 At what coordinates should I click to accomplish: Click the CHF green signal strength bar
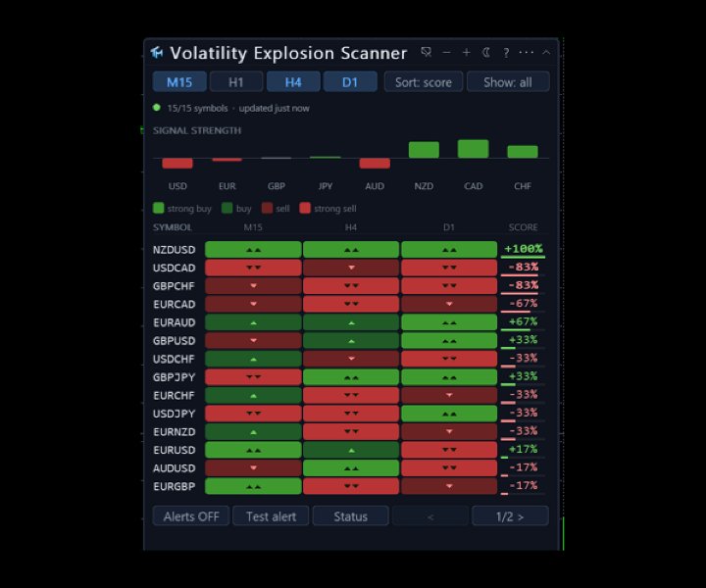(x=523, y=152)
